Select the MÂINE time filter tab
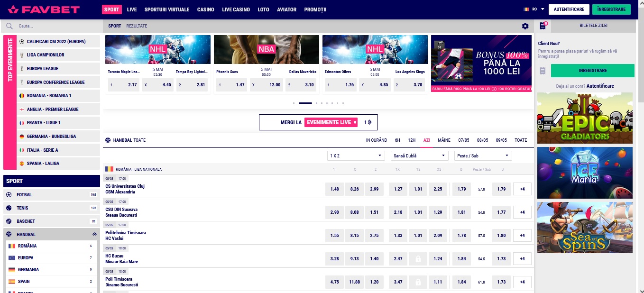This screenshot has width=644, height=293. tap(444, 140)
